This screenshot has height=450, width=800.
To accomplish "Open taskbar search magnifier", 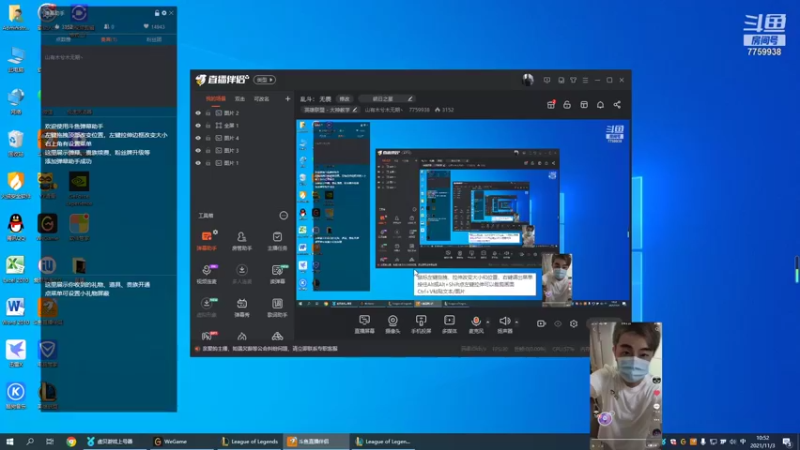I will 30,441.
